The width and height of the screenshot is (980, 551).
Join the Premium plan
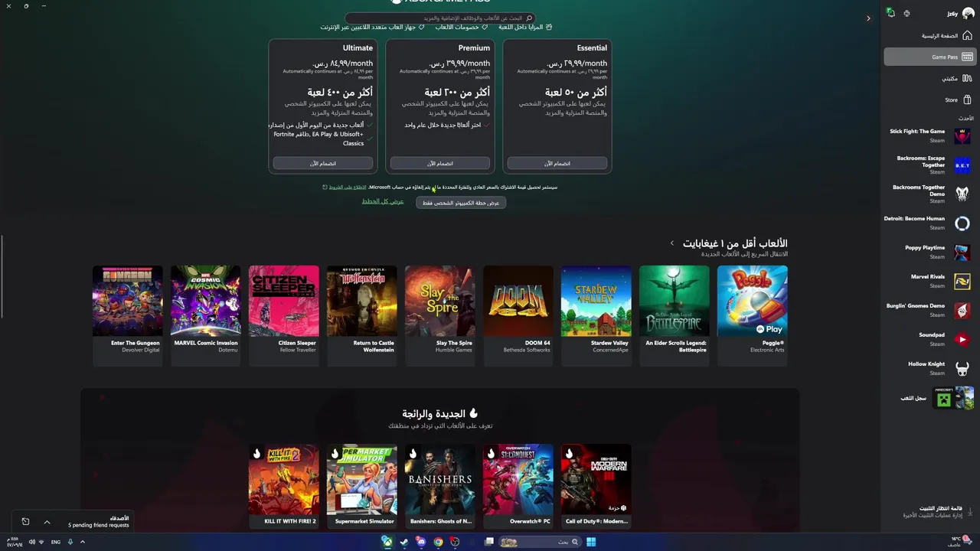coord(440,163)
